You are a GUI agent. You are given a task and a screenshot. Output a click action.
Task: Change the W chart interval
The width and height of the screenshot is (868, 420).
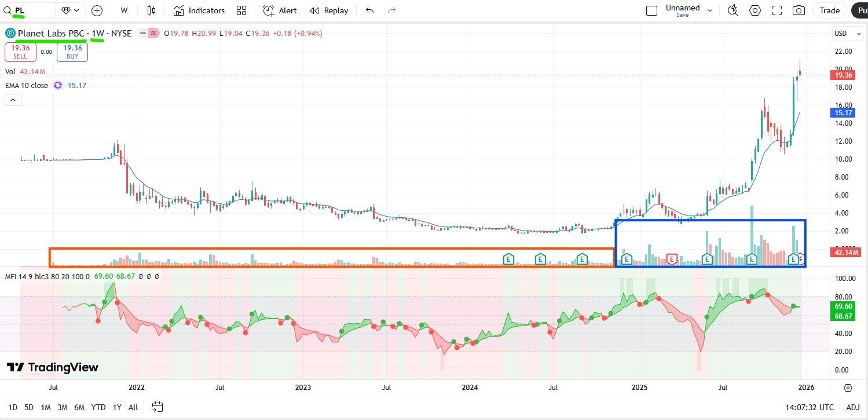pos(124,10)
